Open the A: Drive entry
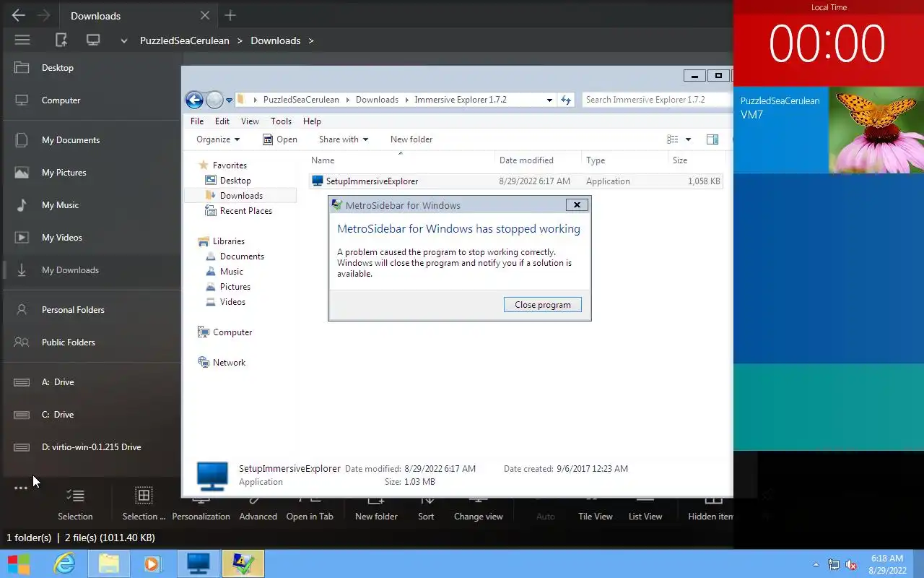This screenshot has height=578, width=924. (92, 382)
